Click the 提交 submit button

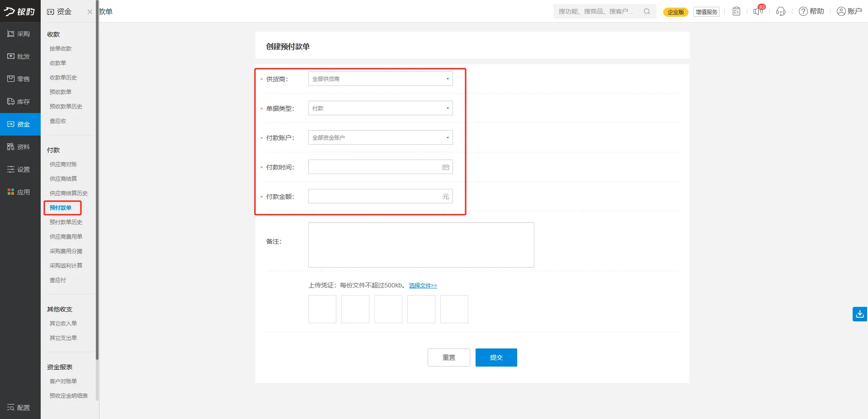tap(496, 358)
